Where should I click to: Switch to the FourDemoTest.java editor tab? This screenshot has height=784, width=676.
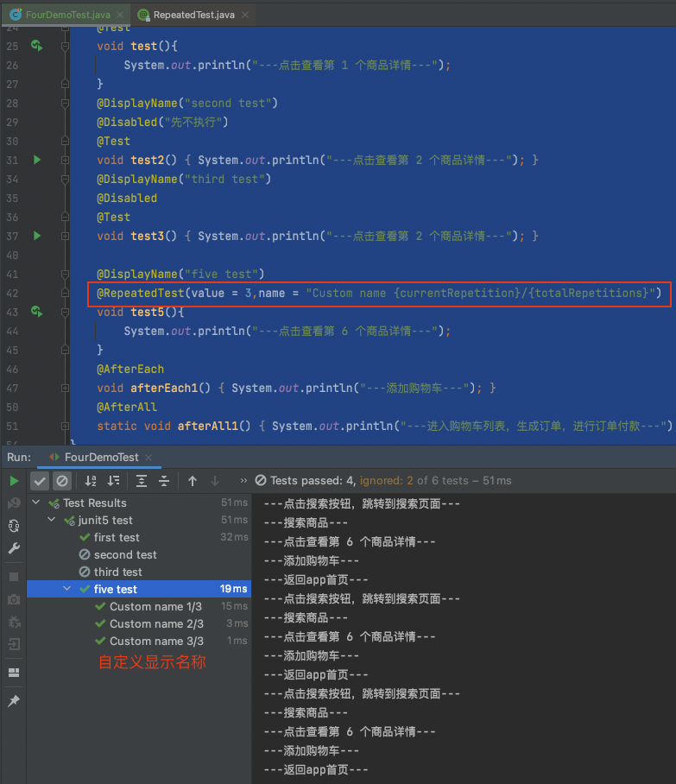67,15
